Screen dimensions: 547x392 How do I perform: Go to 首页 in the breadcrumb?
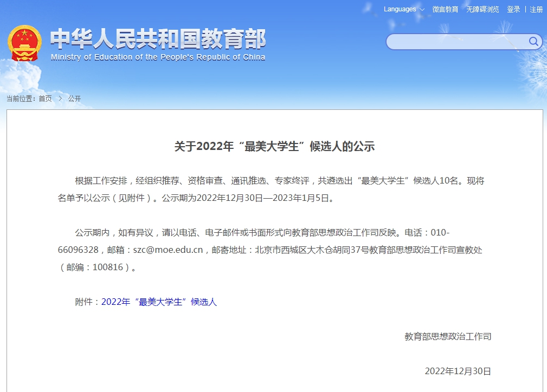(46, 99)
